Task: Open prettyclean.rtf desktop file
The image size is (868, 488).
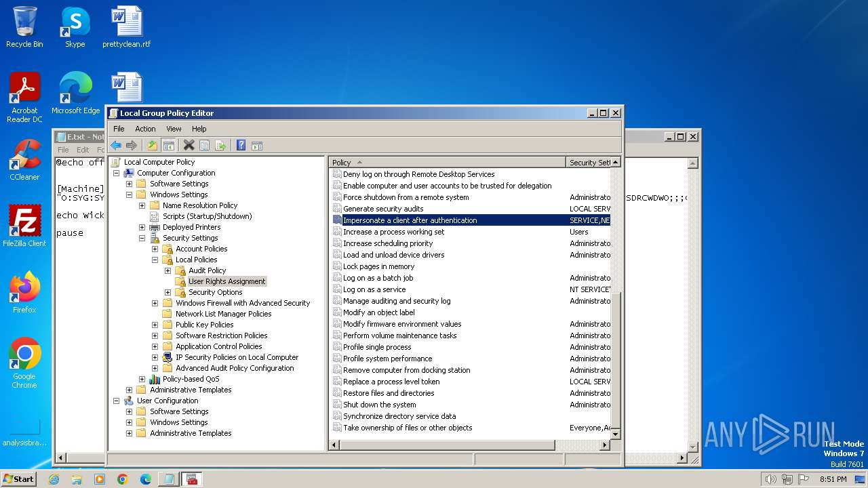Action: click(127, 27)
